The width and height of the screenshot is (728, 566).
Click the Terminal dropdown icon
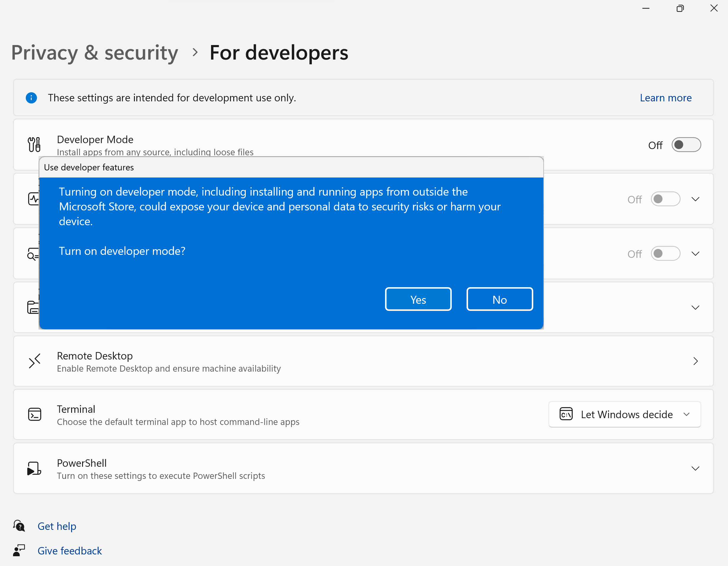coord(687,414)
